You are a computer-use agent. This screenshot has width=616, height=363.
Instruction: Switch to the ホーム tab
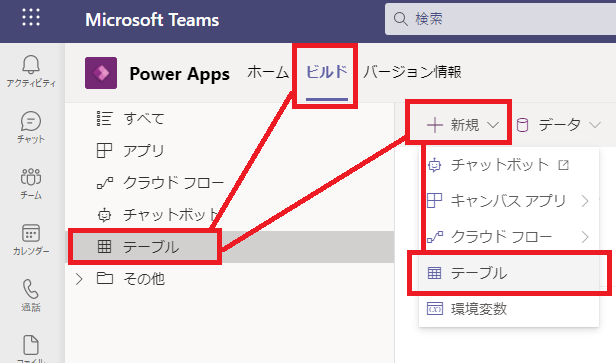[268, 72]
